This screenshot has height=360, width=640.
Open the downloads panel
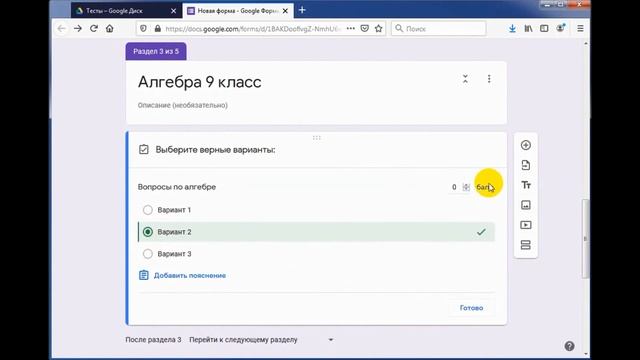click(512, 29)
